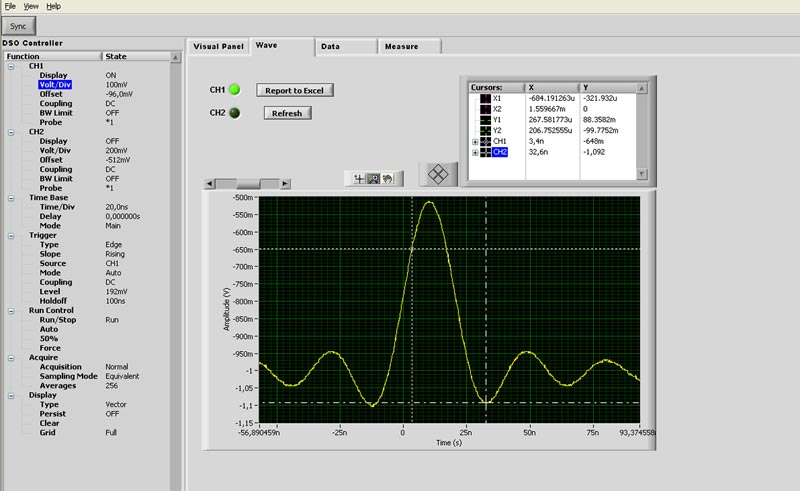Screen dimensions: 800x491
Task: Open the Help menu
Action: (54, 6)
